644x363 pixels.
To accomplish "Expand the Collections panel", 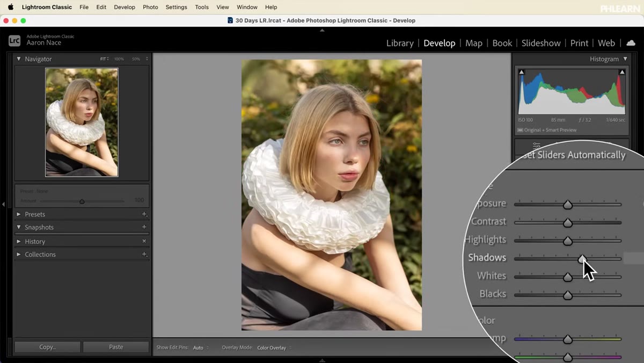I will tap(19, 255).
